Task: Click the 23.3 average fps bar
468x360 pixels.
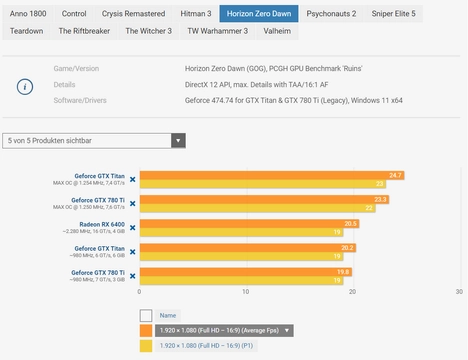Action: (264, 199)
